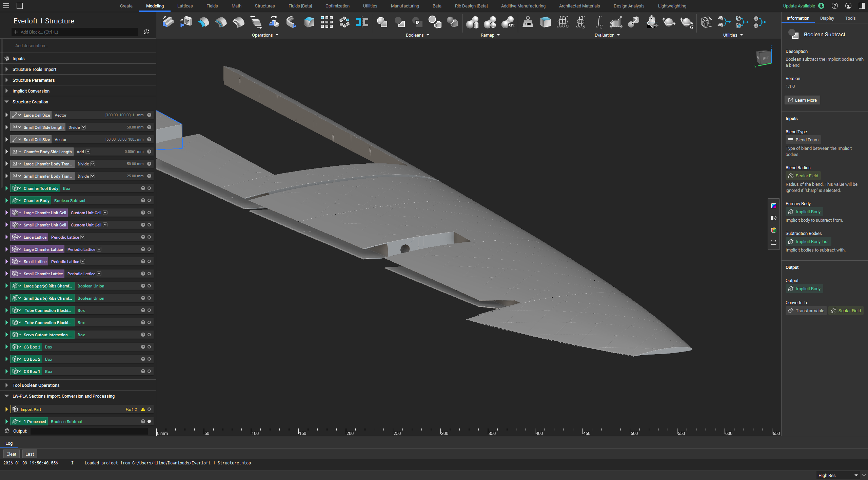The width and height of the screenshot is (868, 480).
Task: Select the Shell operation tool
Action: point(239,22)
